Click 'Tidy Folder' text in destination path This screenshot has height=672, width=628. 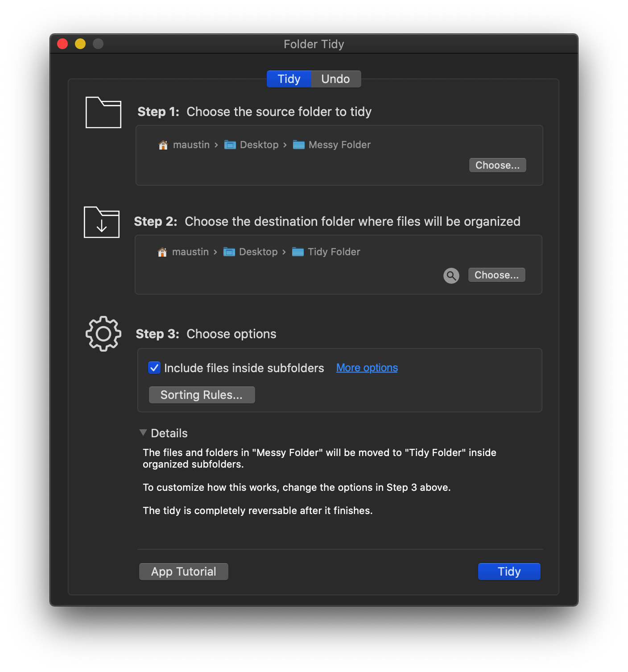point(334,252)
